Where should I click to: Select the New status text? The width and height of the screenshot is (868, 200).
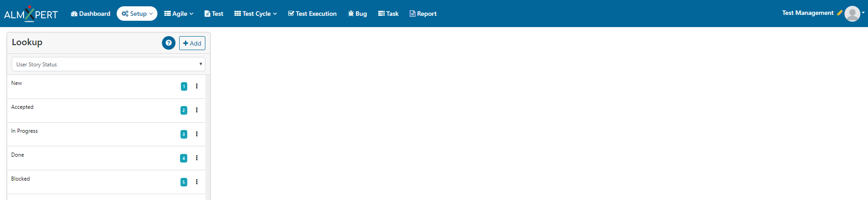pyautogui.click(x=17, y=83)
